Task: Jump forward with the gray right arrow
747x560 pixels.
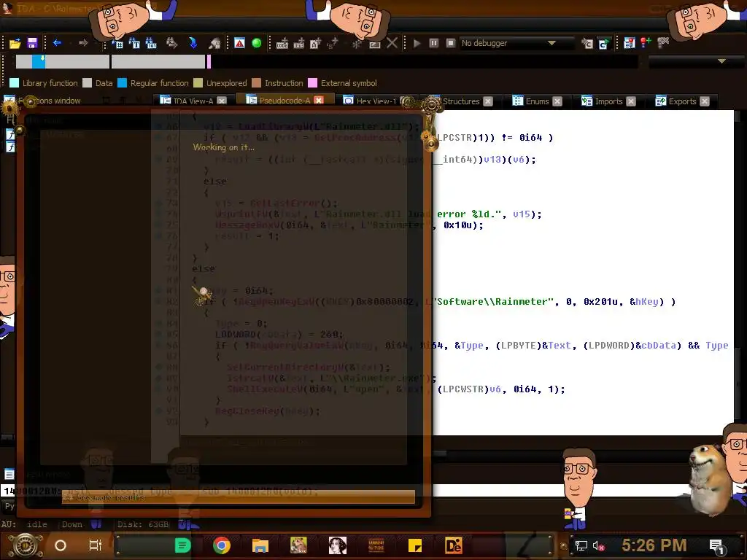Action: click(x=83, y=43)
